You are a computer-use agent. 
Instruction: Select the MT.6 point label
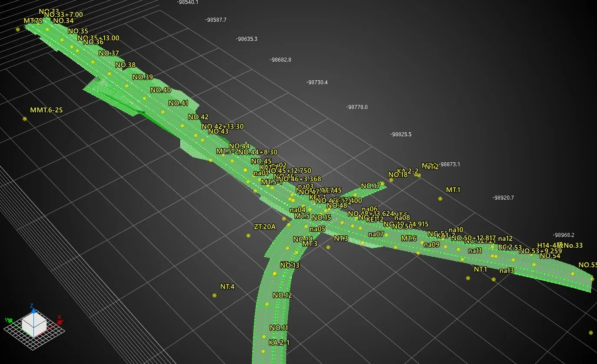409,239
